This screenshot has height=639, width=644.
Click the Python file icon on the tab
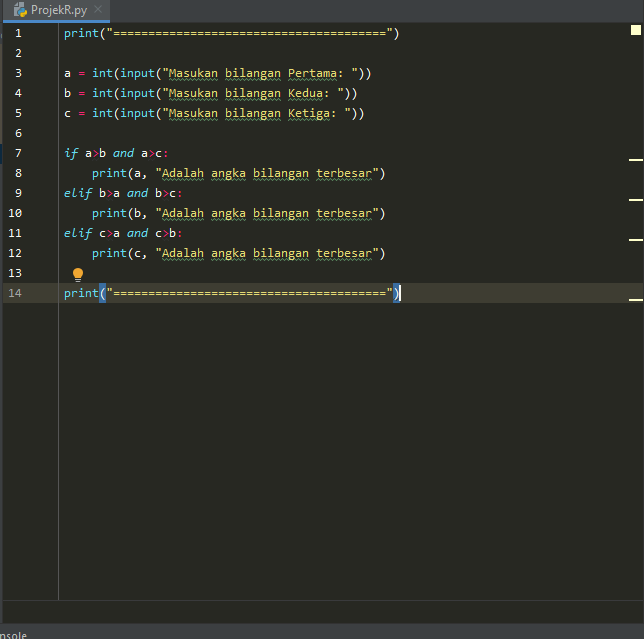[x=20, y=10]
